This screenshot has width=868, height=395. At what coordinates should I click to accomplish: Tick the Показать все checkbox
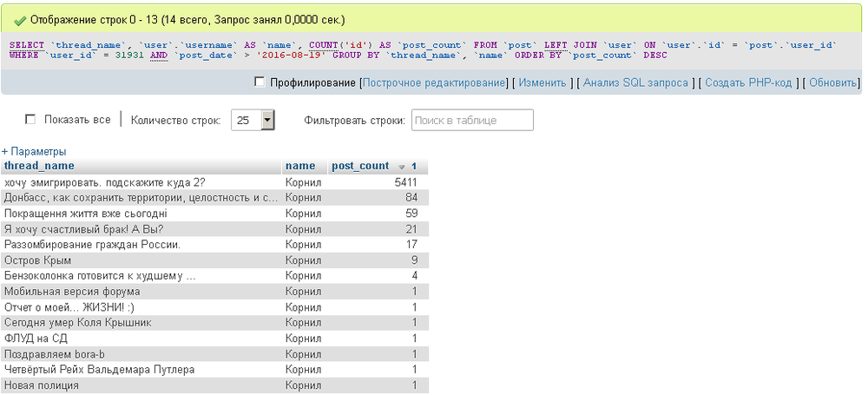31,120
